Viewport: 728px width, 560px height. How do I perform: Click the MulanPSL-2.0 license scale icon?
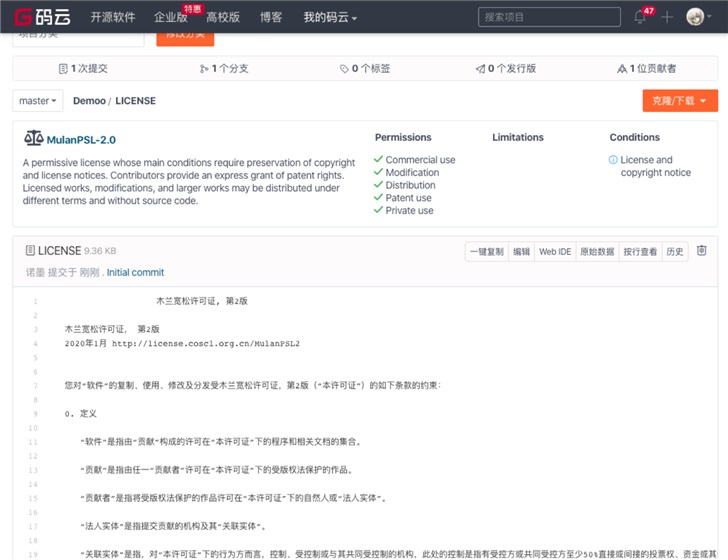pyautogui.click(x=33, y=139)
